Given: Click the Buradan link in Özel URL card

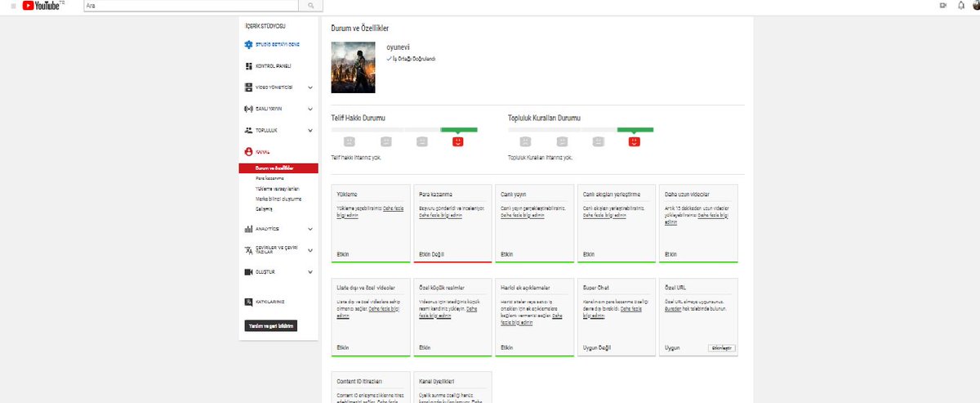Looking at the screenshot, I should 672,310.
